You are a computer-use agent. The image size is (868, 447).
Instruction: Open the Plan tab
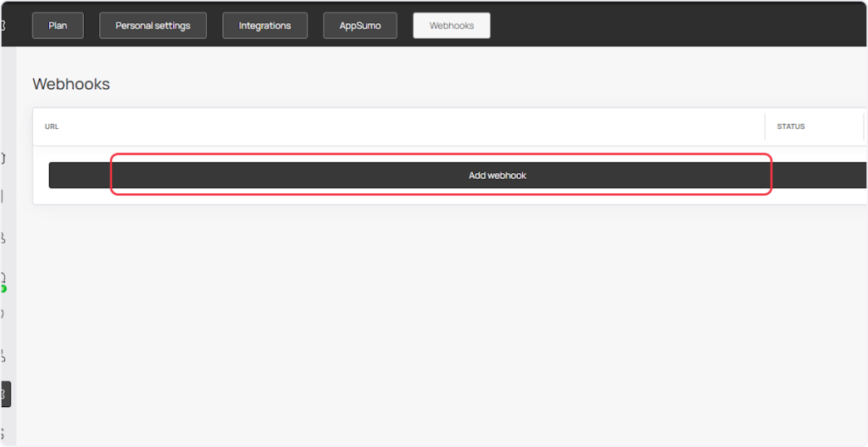coord(58,25)
